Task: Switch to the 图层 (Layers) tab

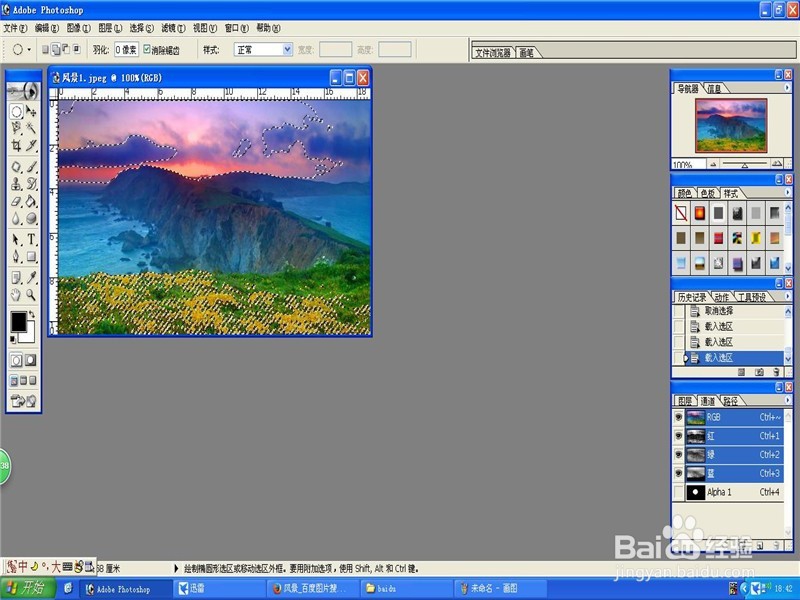Action: (x=685, y=401)
